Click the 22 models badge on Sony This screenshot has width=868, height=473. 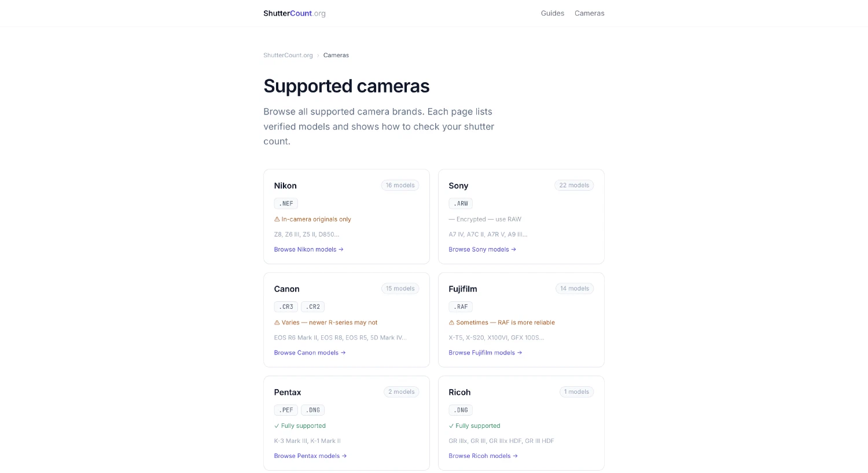(574, 186)
